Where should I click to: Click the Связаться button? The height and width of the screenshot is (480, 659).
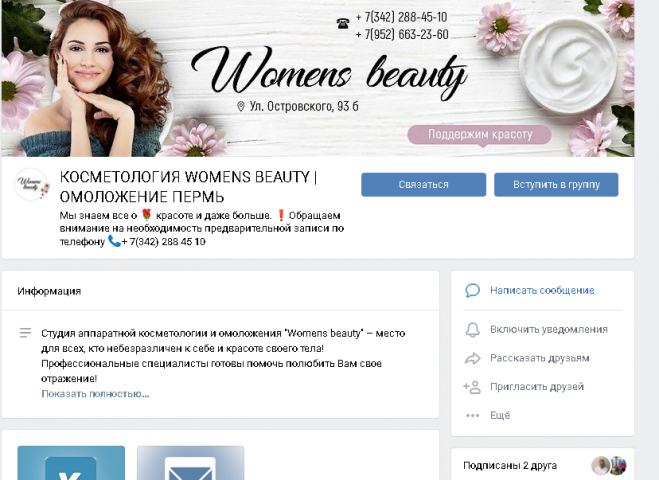423,185
